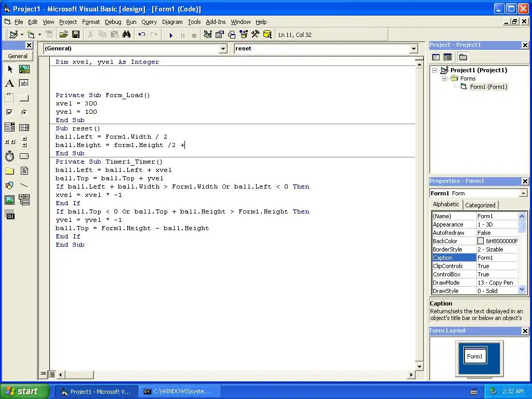Click the Find binoculars icon

tap(127, 34)
